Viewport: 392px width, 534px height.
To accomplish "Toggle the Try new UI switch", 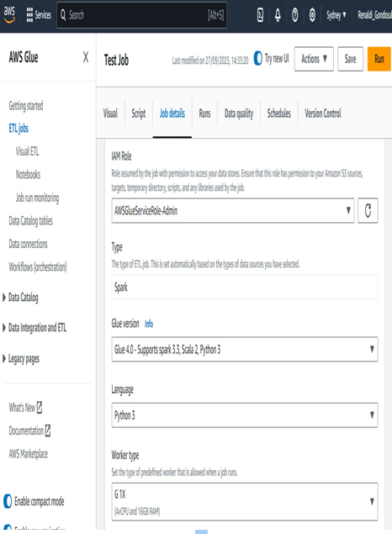I will coord(257,59).
